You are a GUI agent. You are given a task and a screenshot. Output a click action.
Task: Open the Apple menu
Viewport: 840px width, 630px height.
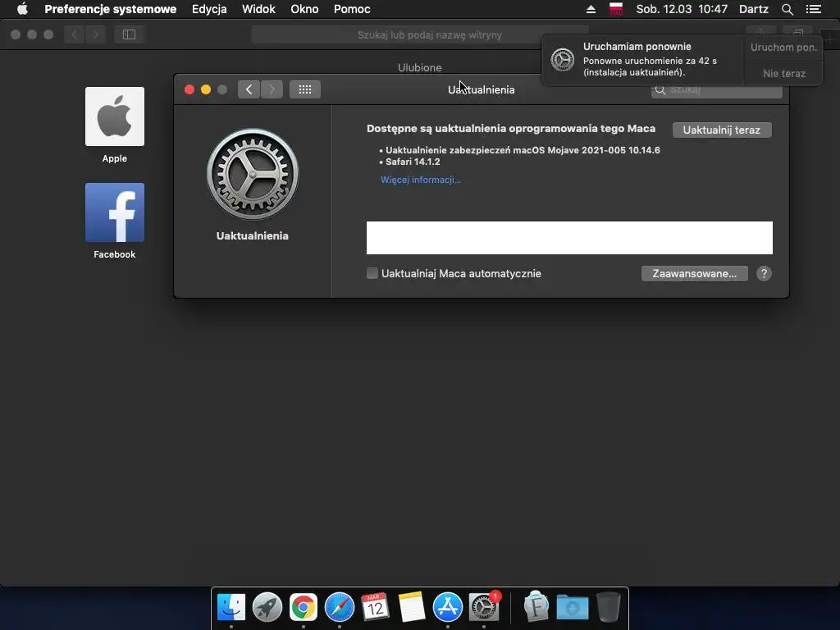coord(22,9)
